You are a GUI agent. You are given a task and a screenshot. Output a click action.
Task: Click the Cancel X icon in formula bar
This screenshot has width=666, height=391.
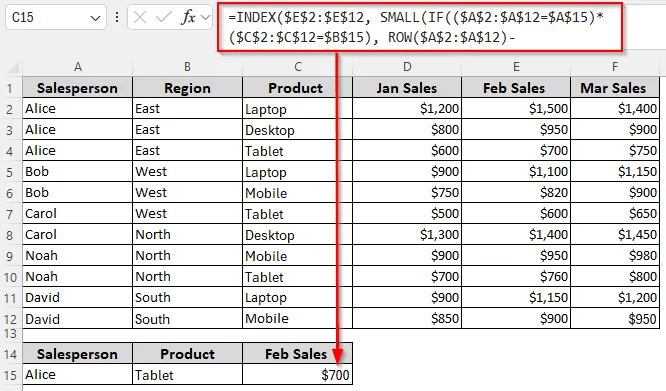139,17
